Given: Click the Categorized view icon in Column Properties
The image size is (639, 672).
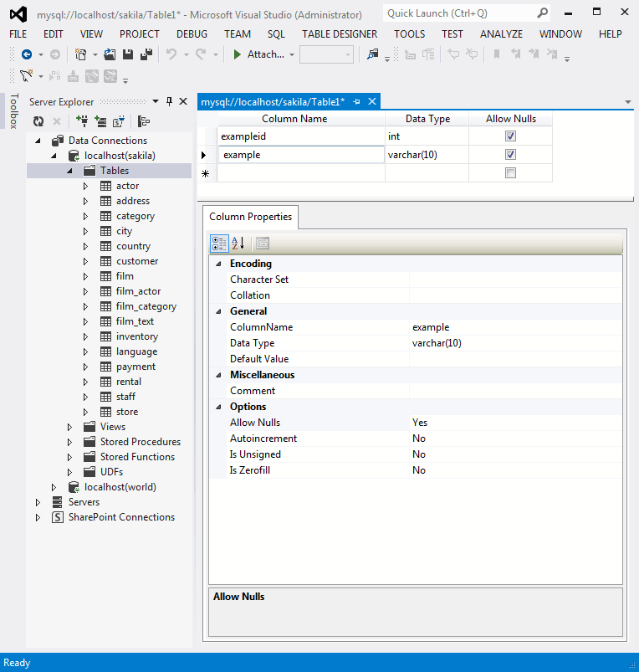Looking at the screenshot, I should (219, 244).
